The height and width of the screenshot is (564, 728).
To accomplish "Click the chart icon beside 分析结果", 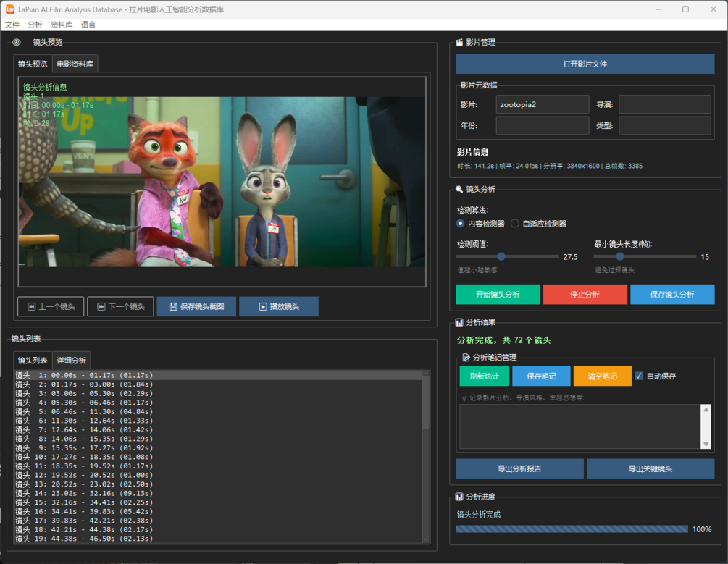I will pos(459,323).
